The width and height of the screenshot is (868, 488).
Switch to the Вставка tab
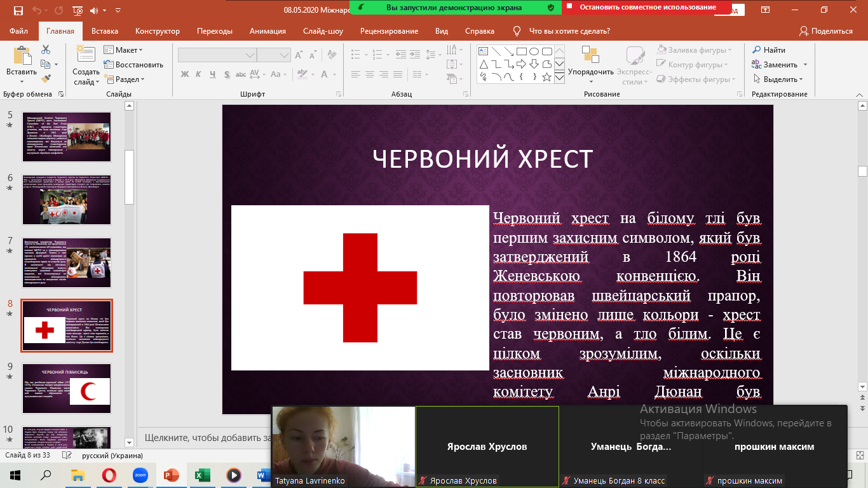point(105,31)
